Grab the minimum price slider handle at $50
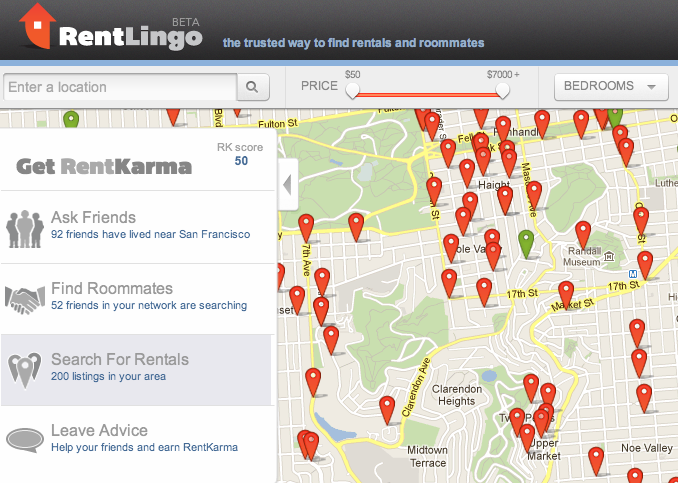678x483 pixels. tap(352, 90)
